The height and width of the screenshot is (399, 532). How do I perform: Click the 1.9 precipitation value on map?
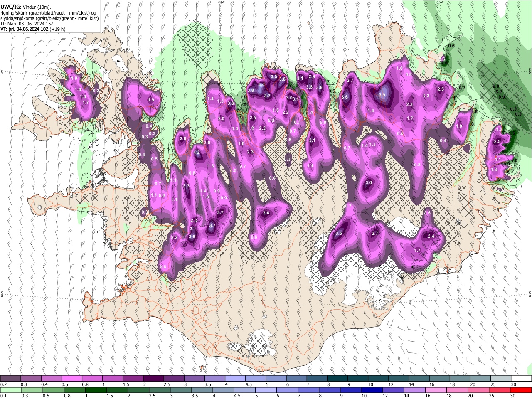151,100
